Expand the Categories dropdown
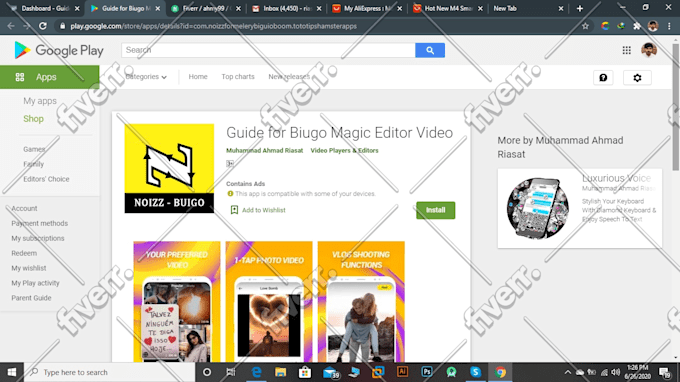The height and width of the screenshot is (382, 680). [x=146, y=77]
